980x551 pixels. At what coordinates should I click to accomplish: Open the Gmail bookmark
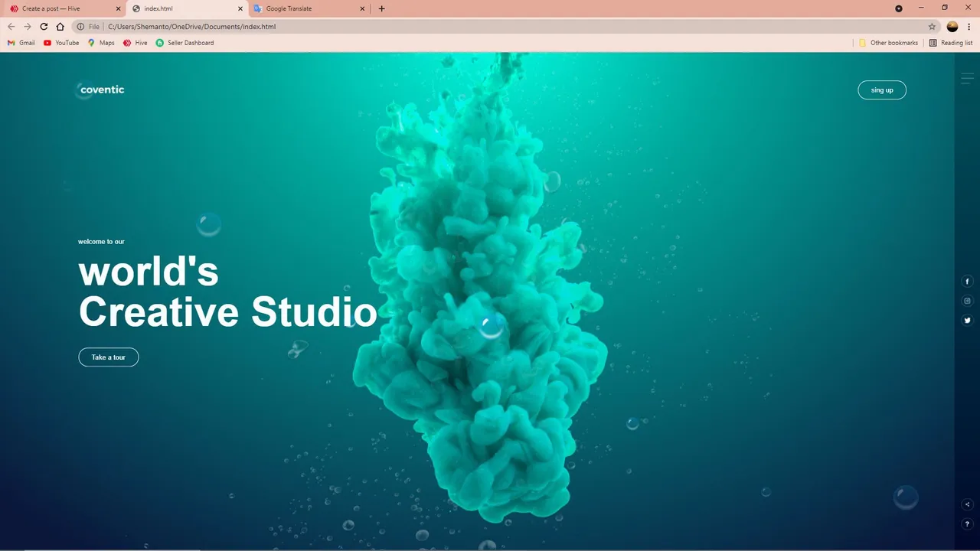click(x=21, y=43)
